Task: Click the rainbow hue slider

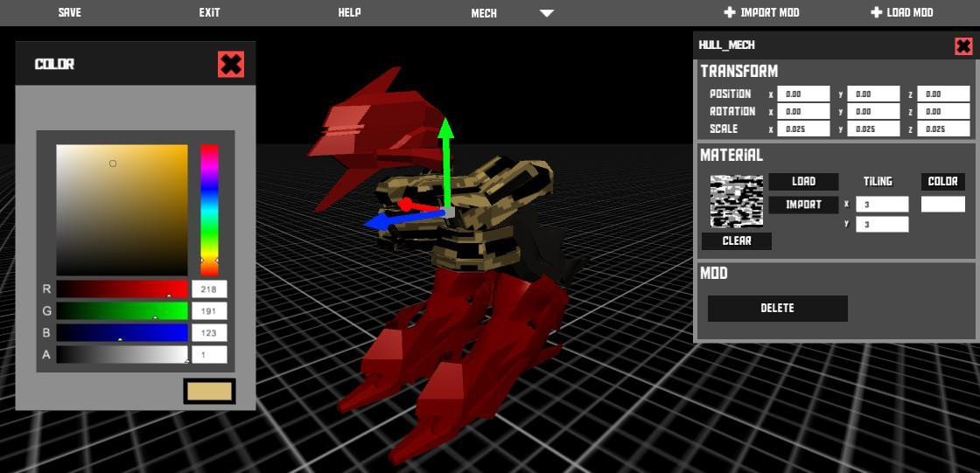Action: coord(209,210)
